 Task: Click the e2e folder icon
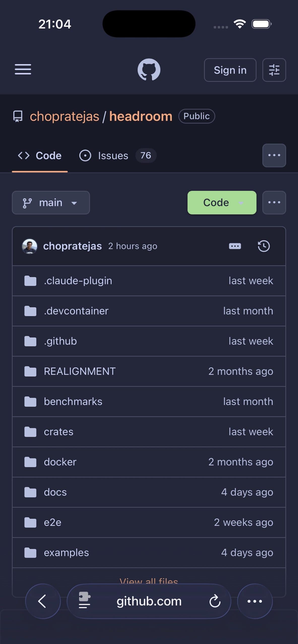30,522
